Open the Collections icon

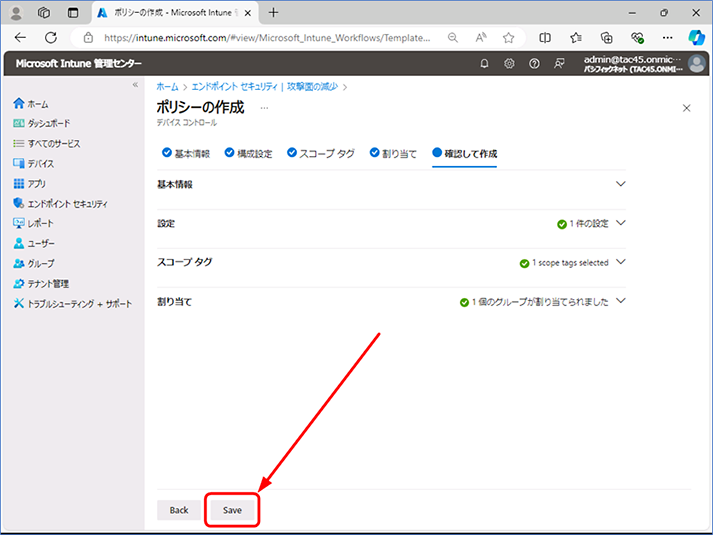(x=607, y=38)
